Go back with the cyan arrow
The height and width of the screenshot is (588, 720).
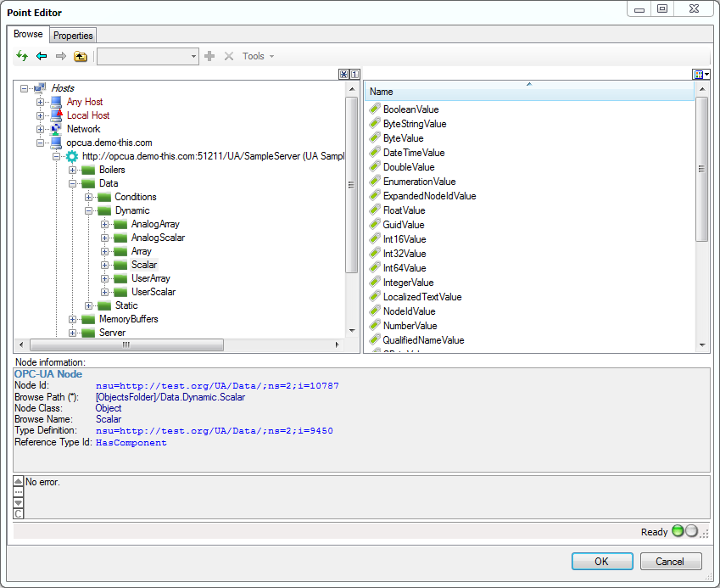coord(42,56)
